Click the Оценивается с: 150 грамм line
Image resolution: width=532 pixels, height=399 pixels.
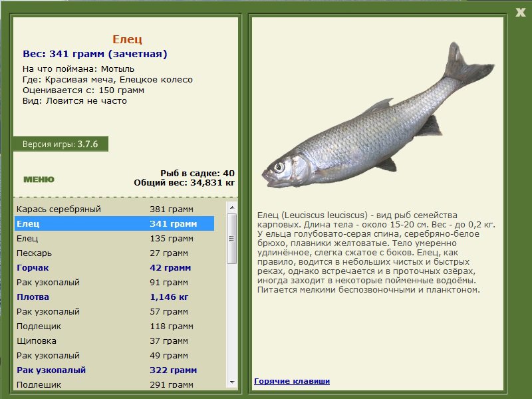[84, 90]
